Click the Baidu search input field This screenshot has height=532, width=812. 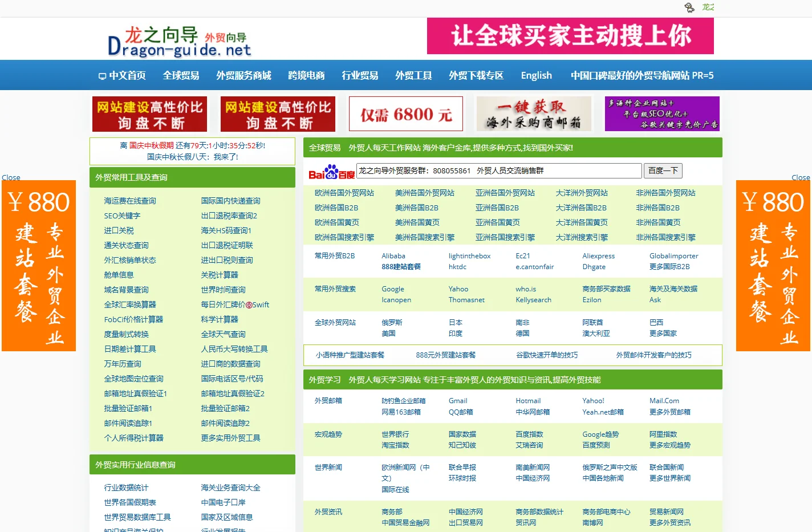[x=499, y=170]
